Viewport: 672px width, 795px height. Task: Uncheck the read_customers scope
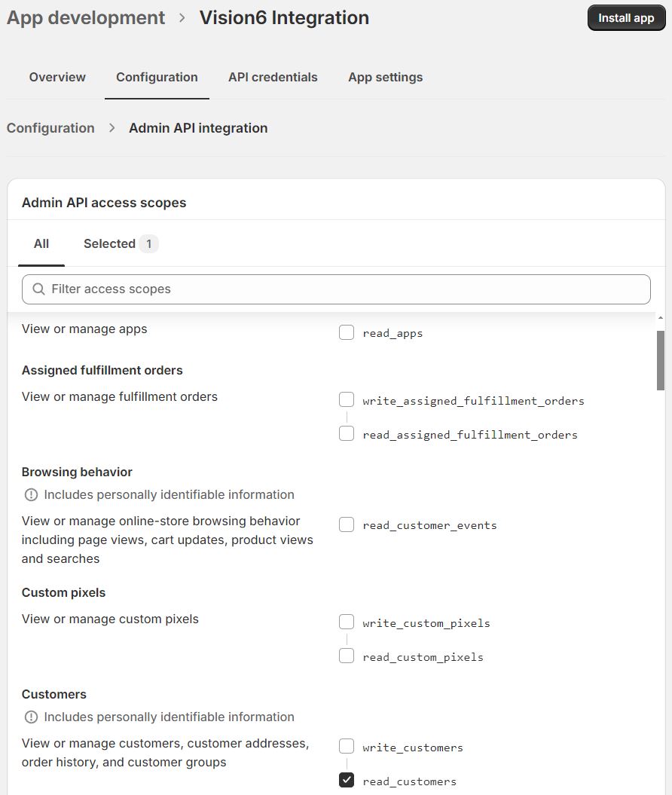tap(347, 780)
